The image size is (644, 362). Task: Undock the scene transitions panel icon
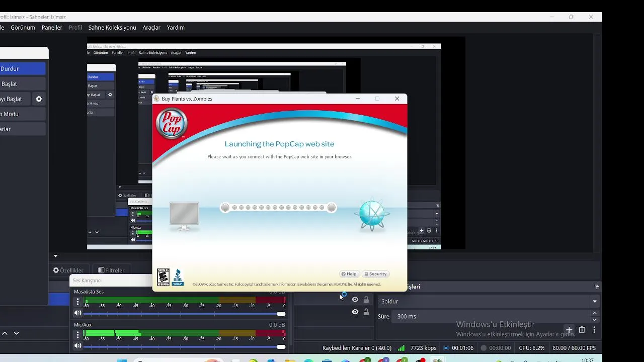pyautogui.click(x=597, y=287)
